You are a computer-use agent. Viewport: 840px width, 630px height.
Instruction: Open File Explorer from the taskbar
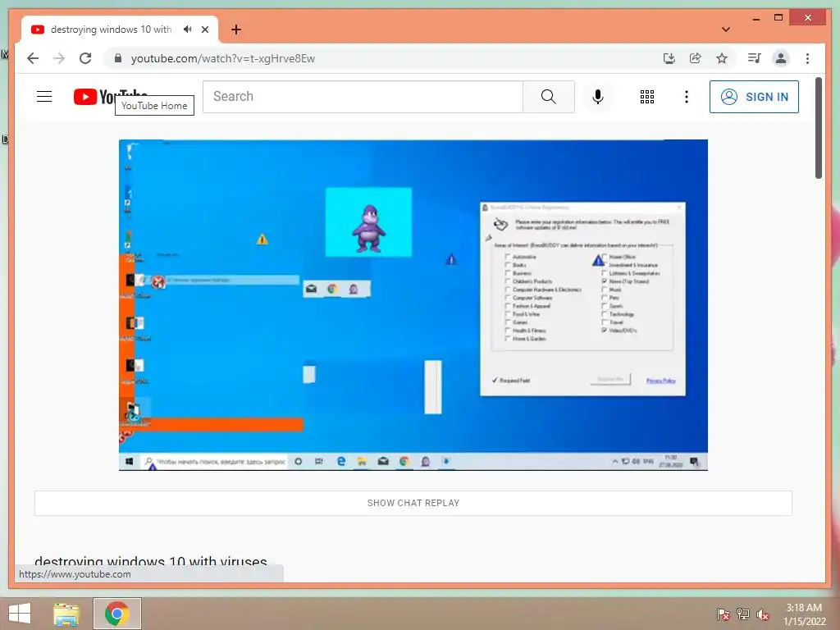click(66, 614)
